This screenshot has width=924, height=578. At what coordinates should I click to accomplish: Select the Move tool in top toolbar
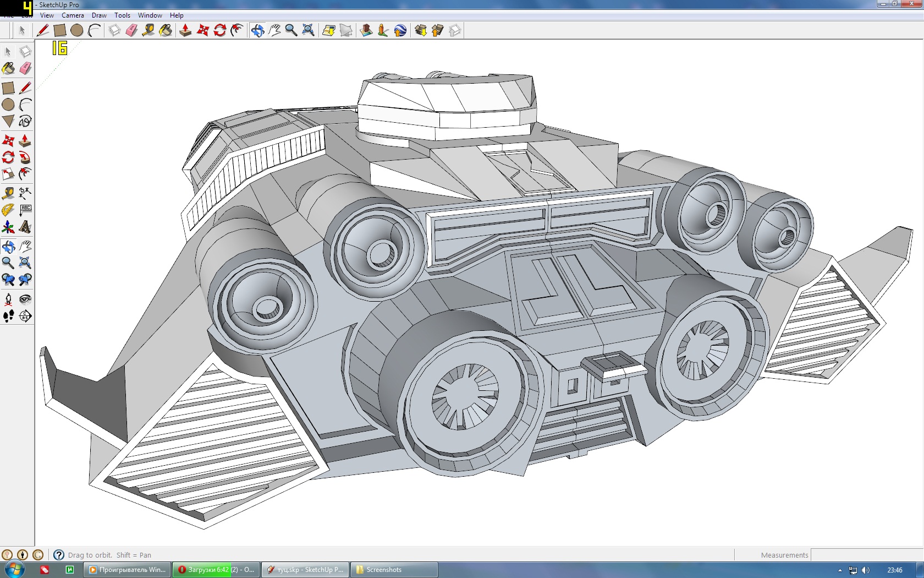pos(203,30)
